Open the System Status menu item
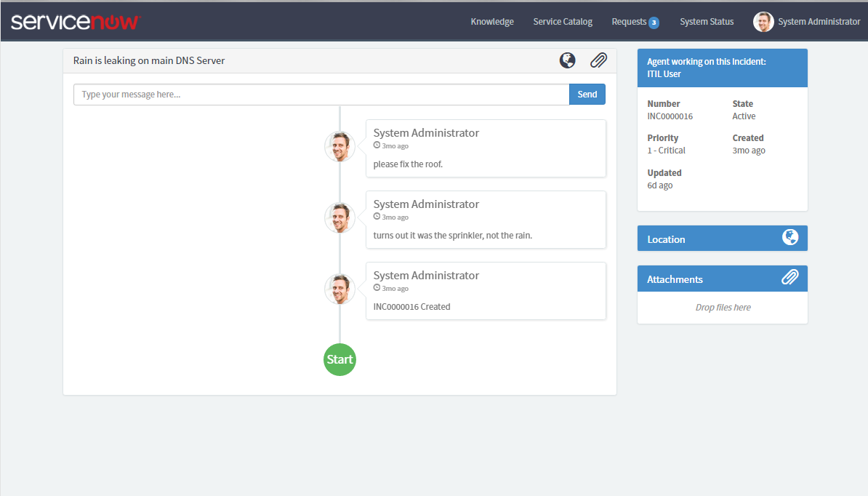868x496 pixels. [707, 22]
